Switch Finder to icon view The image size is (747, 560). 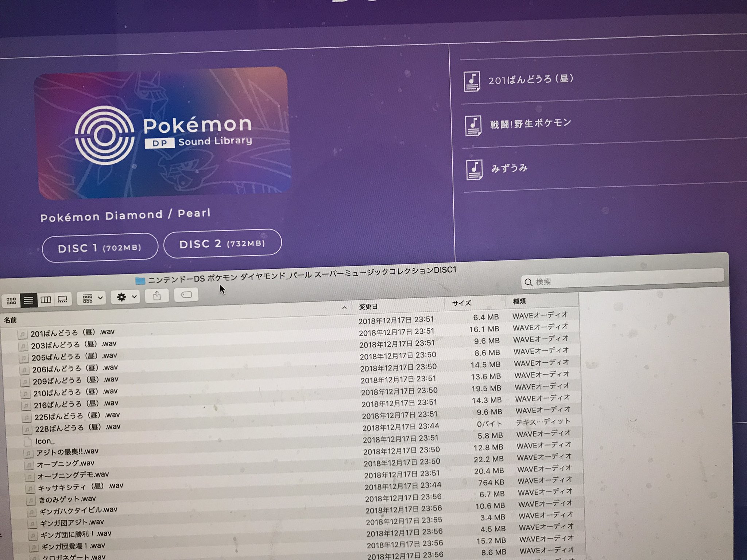coord(11,301)
